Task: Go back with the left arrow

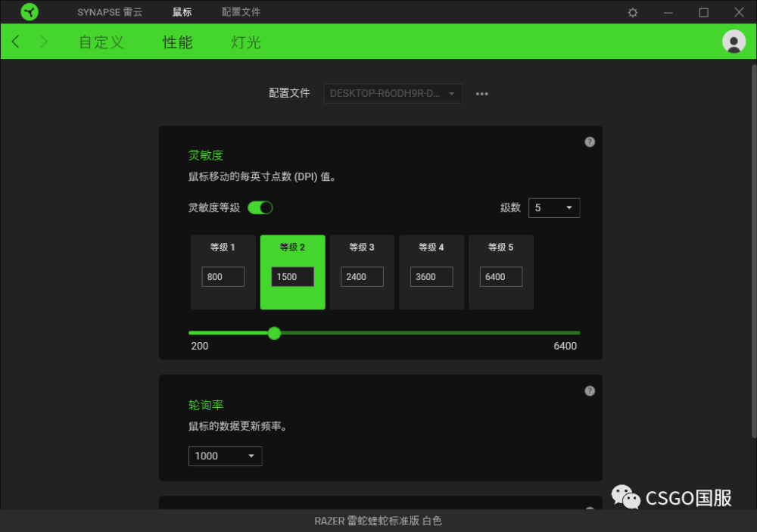Action: point(16,42)
